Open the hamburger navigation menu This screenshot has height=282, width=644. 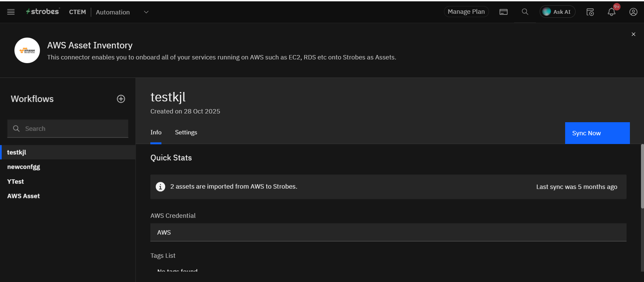(11, 12)
